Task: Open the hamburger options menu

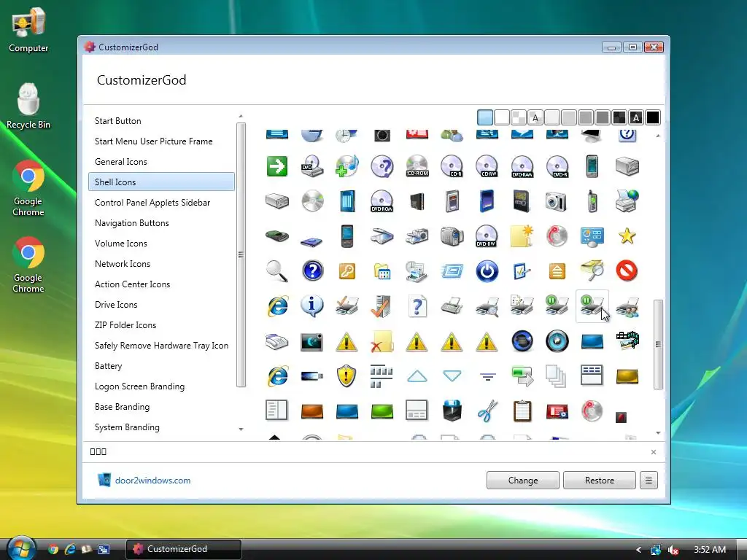Action: tap(649, 480)
